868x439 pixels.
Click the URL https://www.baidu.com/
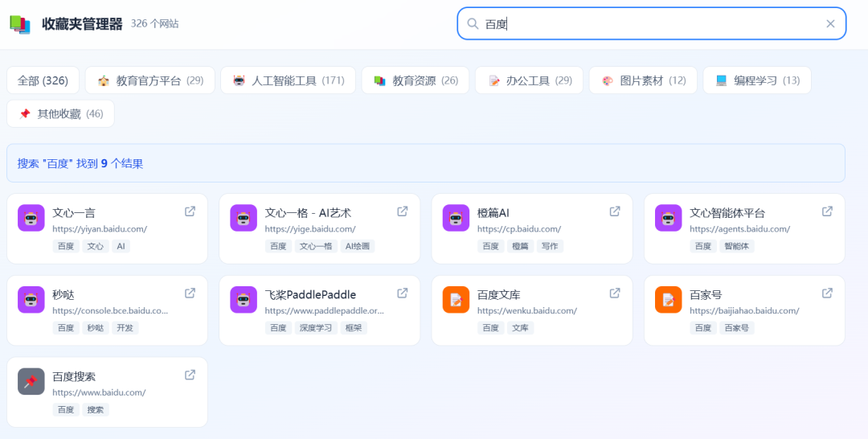point(99,392)
